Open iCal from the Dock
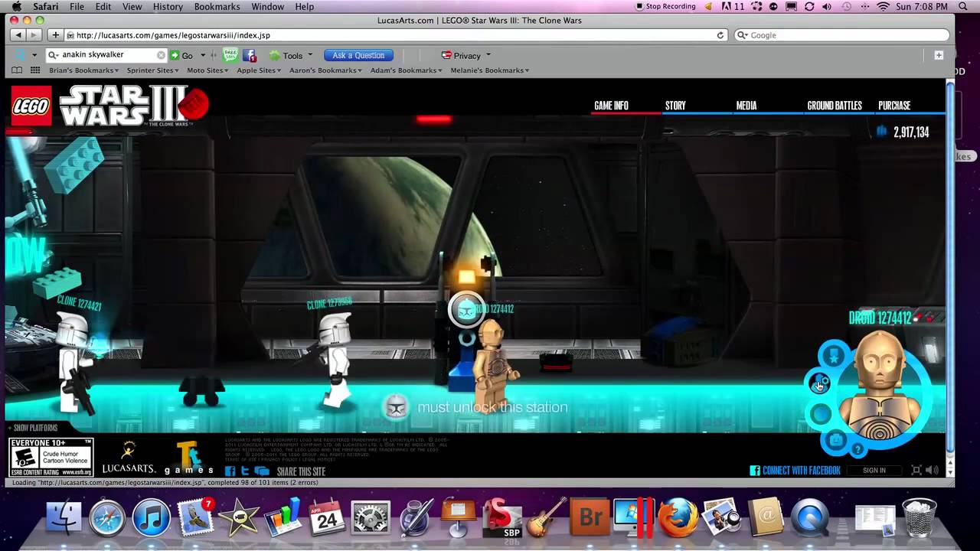Image resolution: width=980 pixels, height=551 pixels. tap(327, 517)
